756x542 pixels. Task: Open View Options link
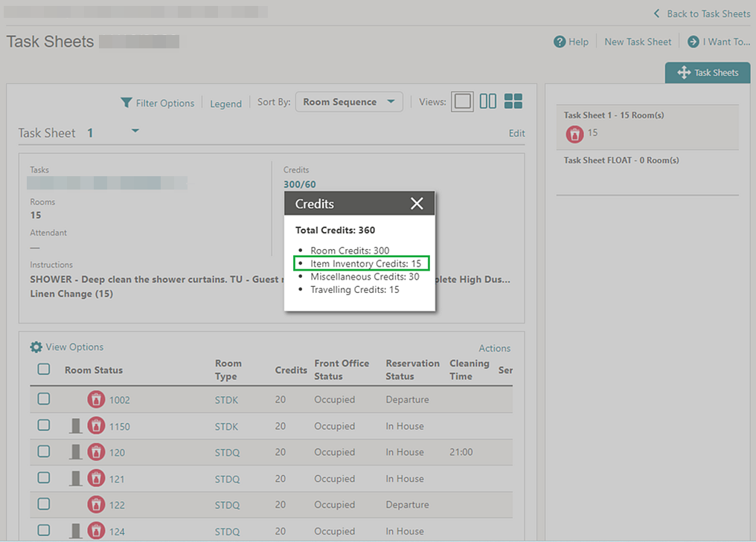pos(74,347)
